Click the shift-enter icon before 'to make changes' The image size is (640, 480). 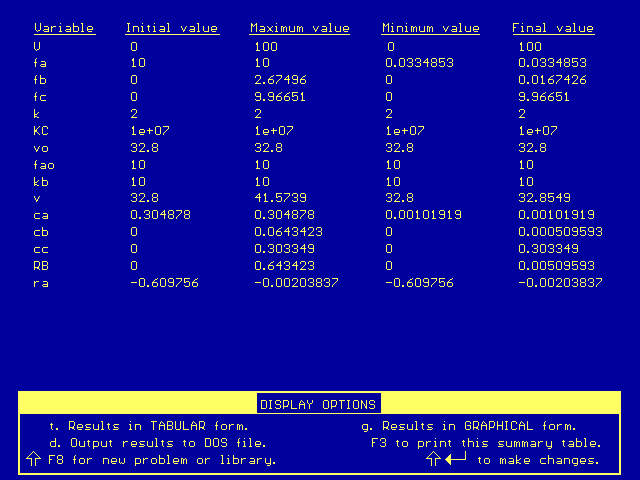point(448,459)
